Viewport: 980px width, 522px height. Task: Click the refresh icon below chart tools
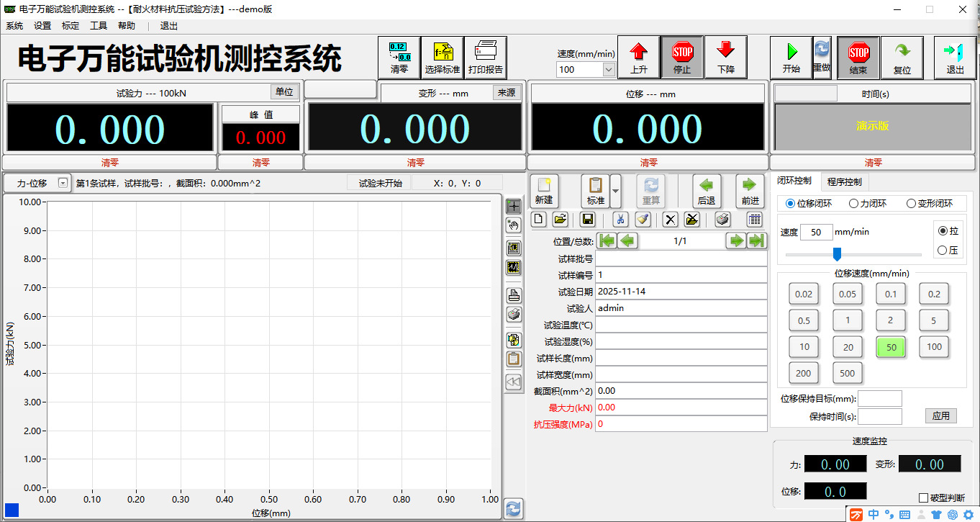[513, 508]
